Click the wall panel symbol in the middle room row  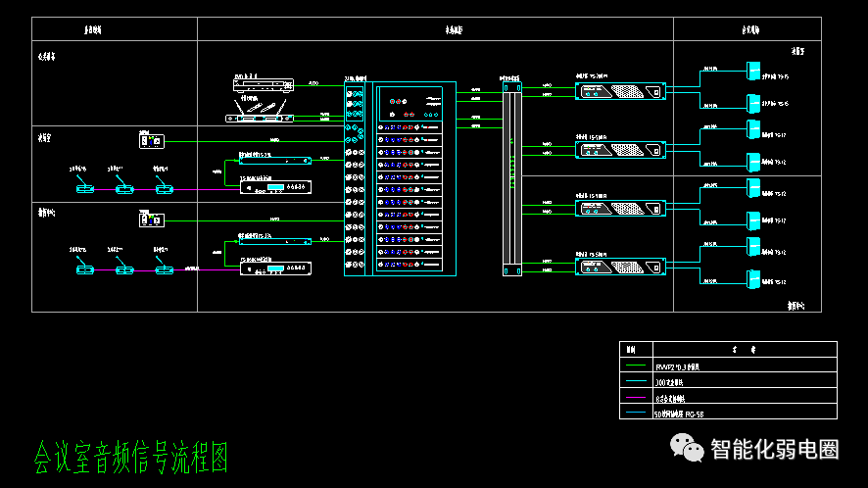(151, 141)
